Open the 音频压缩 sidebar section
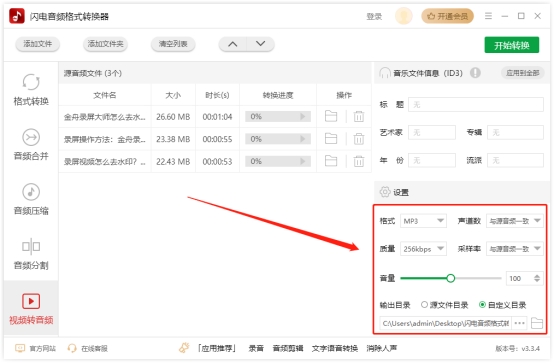Viewport: 554px width, 363px height. [x=31, y=199]
